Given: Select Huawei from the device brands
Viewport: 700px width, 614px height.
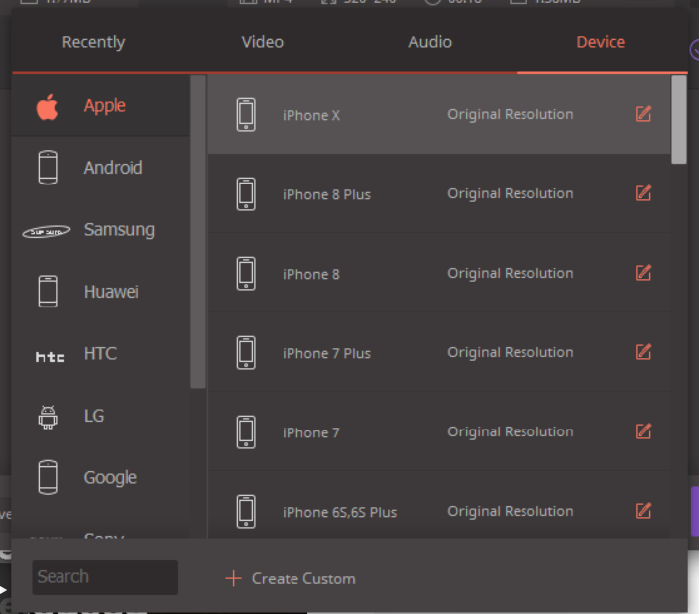Looking at the screenshot, I should [110, 292].
